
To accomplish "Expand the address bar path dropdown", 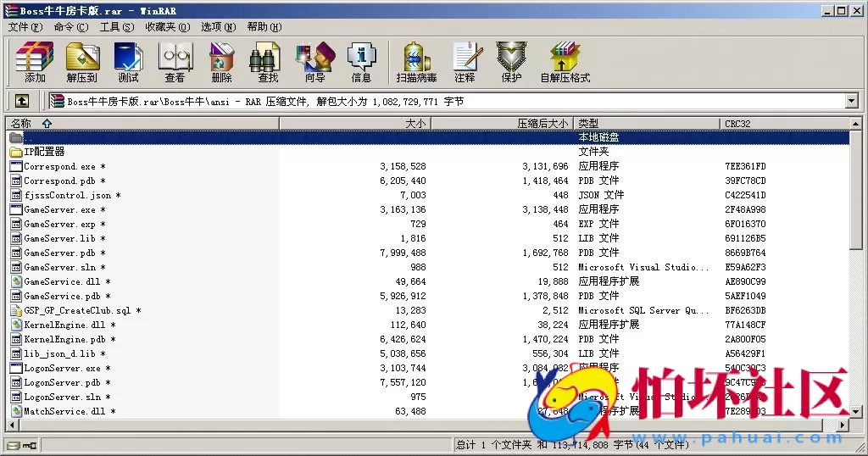I will pos(851,101).
